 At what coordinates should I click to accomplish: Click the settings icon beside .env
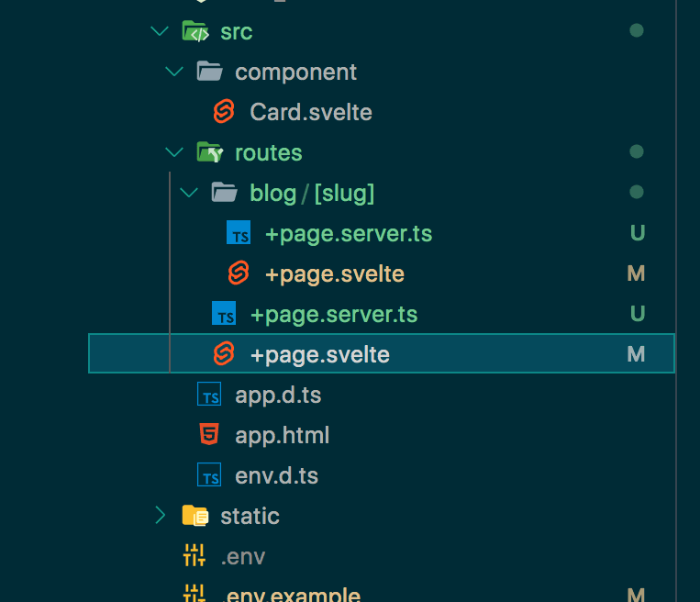click(x=194, y=555)
